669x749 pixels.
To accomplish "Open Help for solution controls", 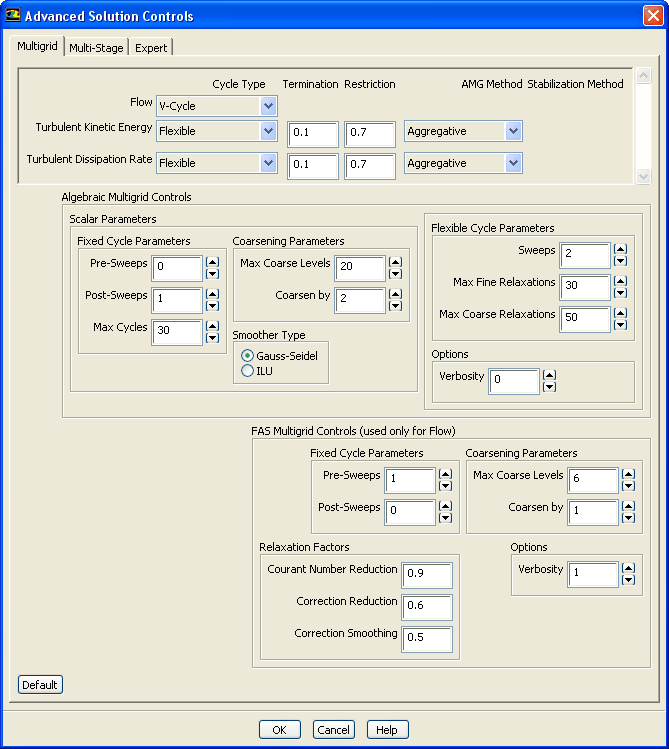I will click(387, 729).
